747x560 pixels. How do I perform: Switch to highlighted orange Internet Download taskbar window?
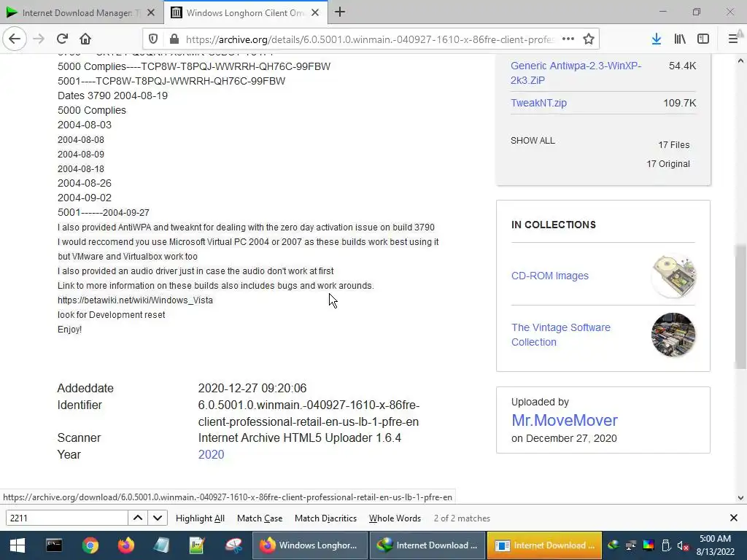tap(544, 545)
